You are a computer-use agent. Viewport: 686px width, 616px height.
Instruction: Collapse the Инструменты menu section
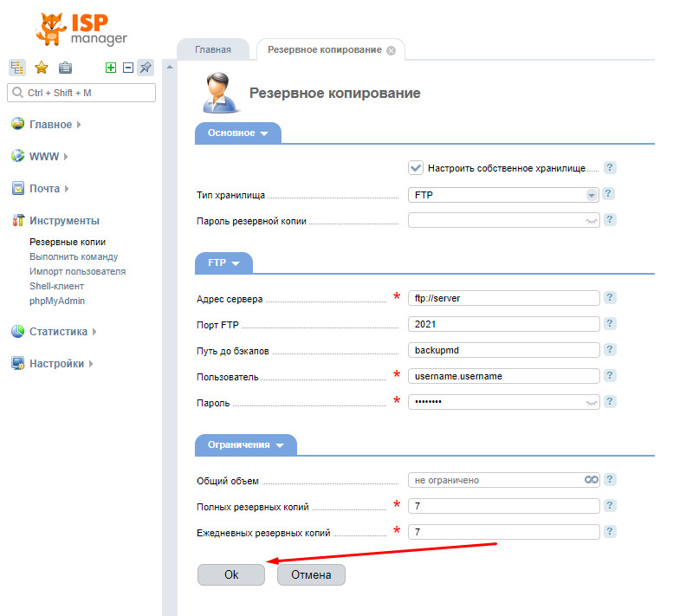click(64, 221)
